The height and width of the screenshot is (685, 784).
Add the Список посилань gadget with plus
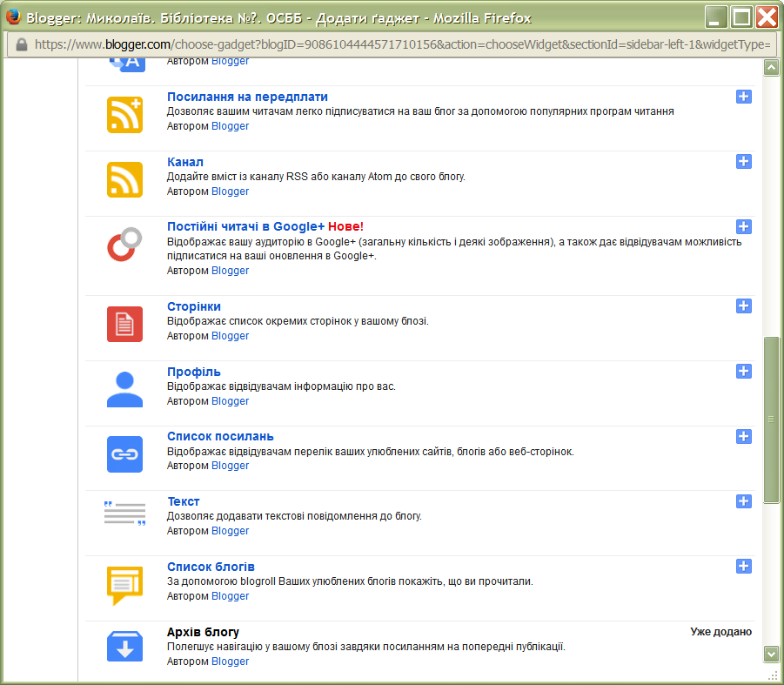click(x=743, y=436)
